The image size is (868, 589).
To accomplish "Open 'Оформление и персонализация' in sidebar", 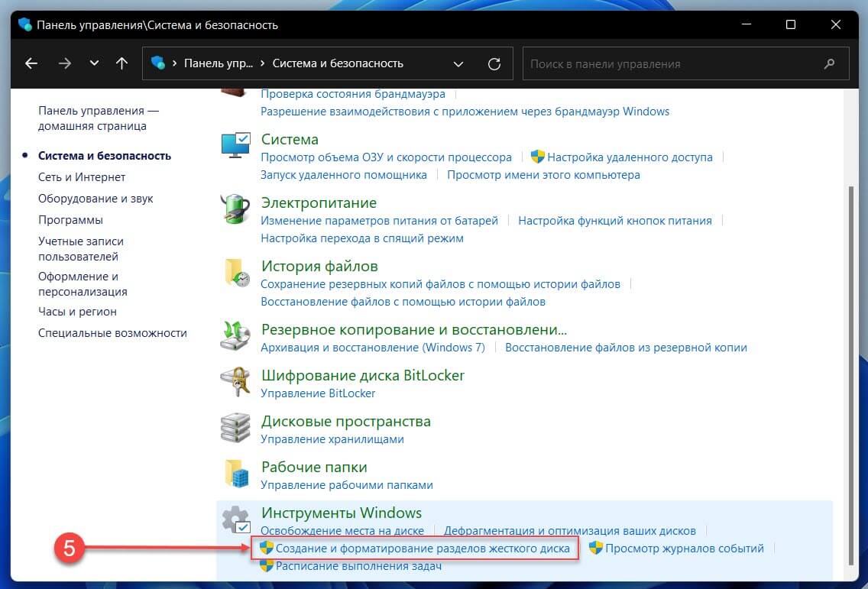I will pyautogui.click(x=83, y=284).
